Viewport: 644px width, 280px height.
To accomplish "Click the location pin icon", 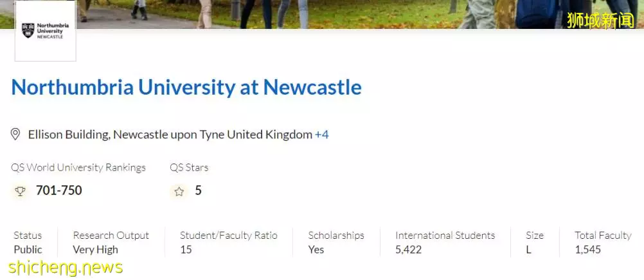I will click(15, 135).
